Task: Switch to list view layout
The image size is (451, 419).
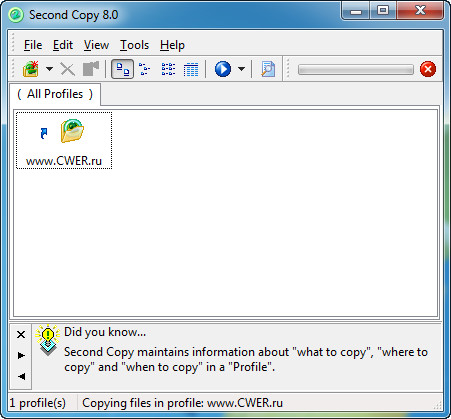Action: click(x=168, y=69)
